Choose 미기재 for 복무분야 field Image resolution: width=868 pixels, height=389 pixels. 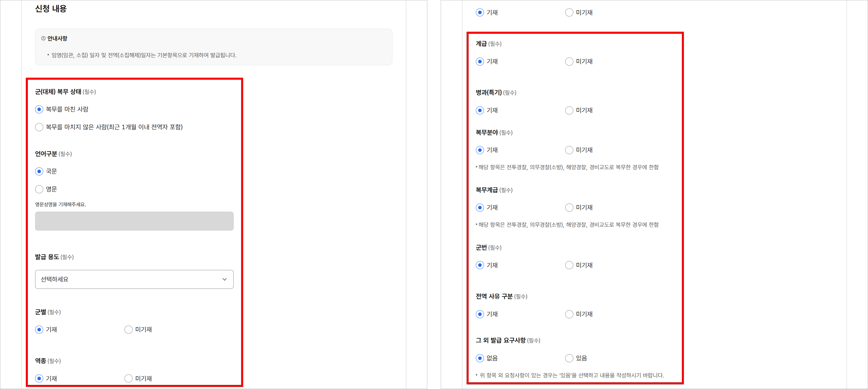pos(569,150)
